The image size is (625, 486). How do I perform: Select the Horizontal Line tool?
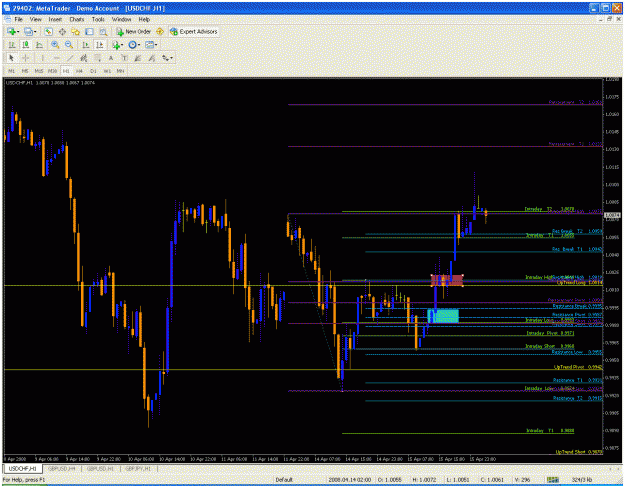(56, 58)
